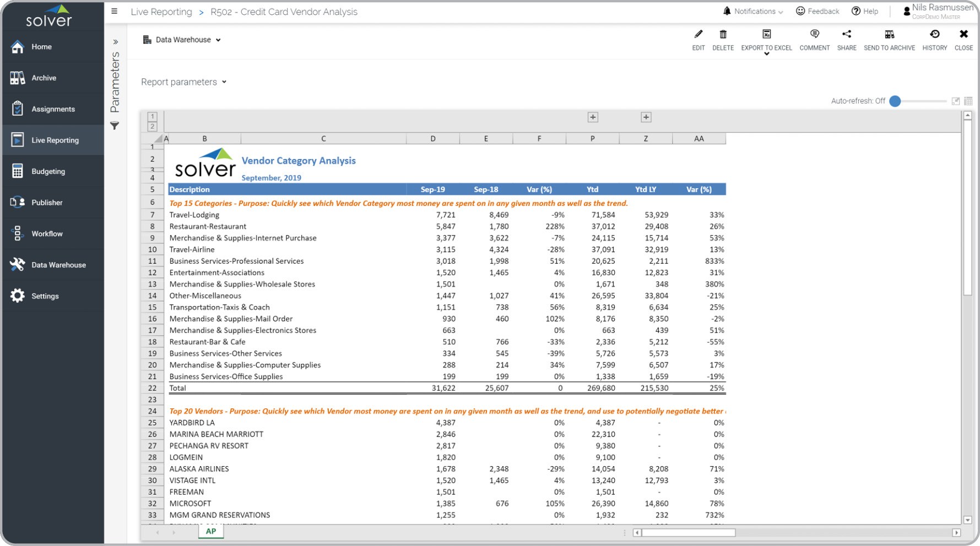Screen dimensions: 980x546
Task: Open the Data Warehouse dropdown
Action: (182, 40)
